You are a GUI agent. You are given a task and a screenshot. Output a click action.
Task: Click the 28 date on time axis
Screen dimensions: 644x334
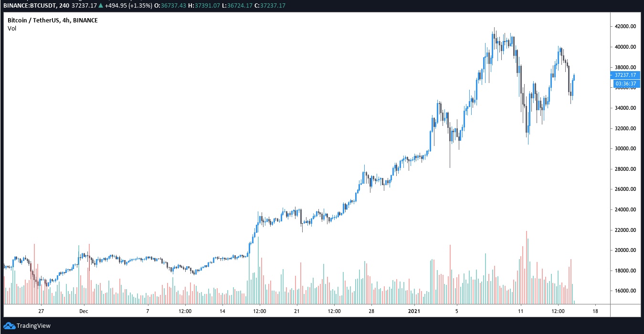pyautogui.click(x=371, y=311)
